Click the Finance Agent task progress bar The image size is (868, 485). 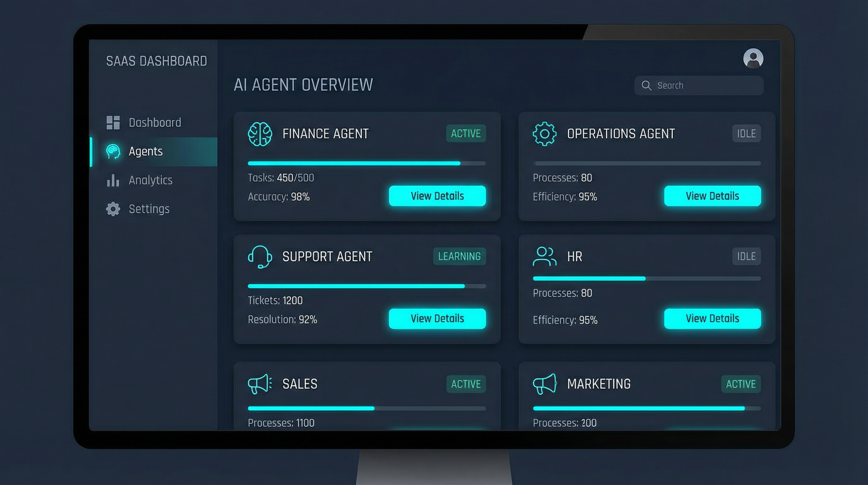coord(367,163)
